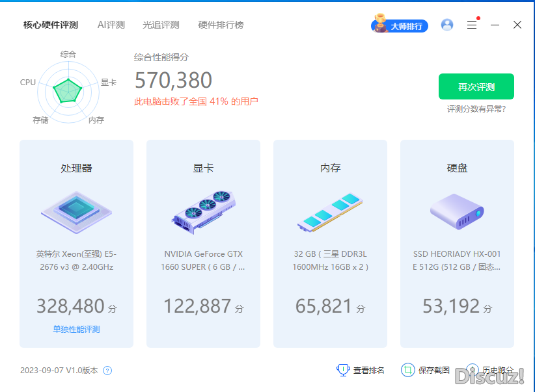The image size is (535, 392).
Task: Switch to the 光追评测 tab
Action: click(x=161, y=25)
